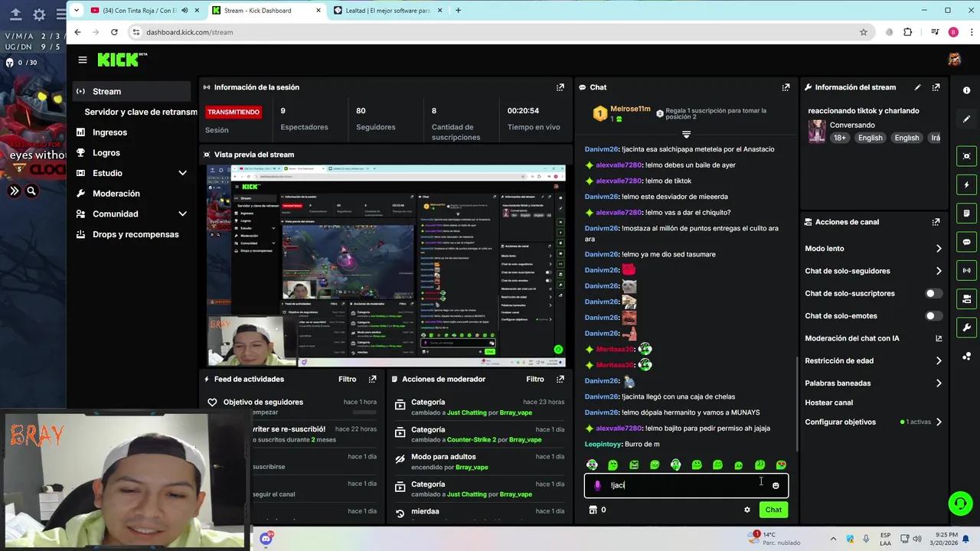Expand the Comunidad sidebar section
The image size is (980, 551).
pos(182,214)
